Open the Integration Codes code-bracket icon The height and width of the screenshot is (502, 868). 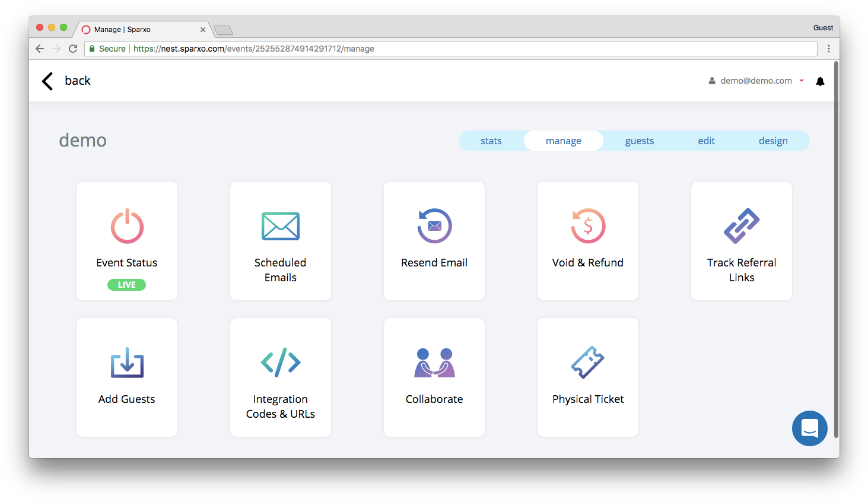coord(281,362)
